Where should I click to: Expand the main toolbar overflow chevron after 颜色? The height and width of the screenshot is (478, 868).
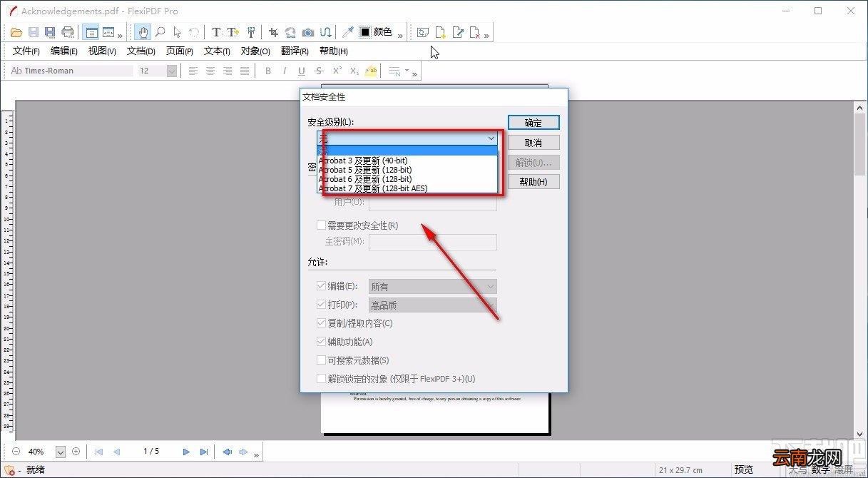[x=400, y=34]
